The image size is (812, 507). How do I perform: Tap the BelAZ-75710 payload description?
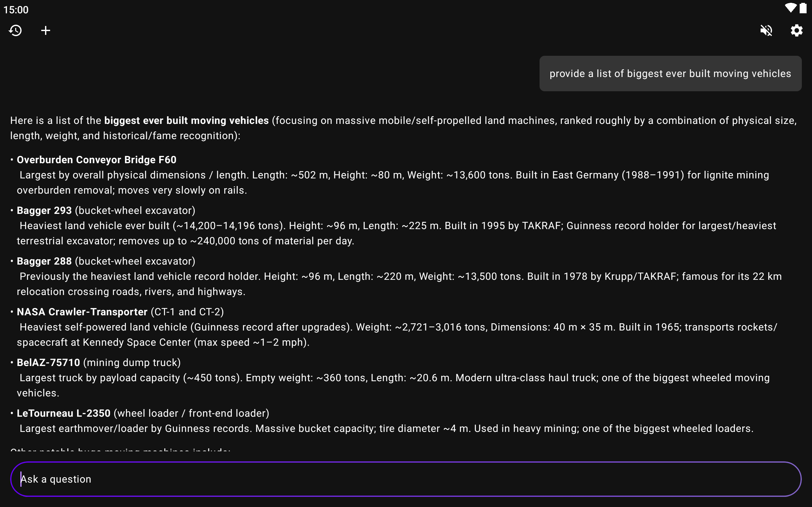[x=393, y=385]
